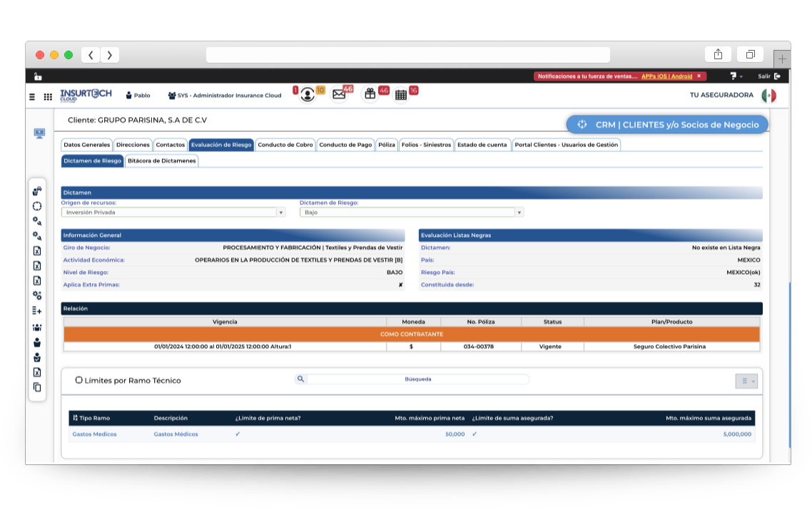Open the Gastos Médicos description link

(x=176, y=434)
